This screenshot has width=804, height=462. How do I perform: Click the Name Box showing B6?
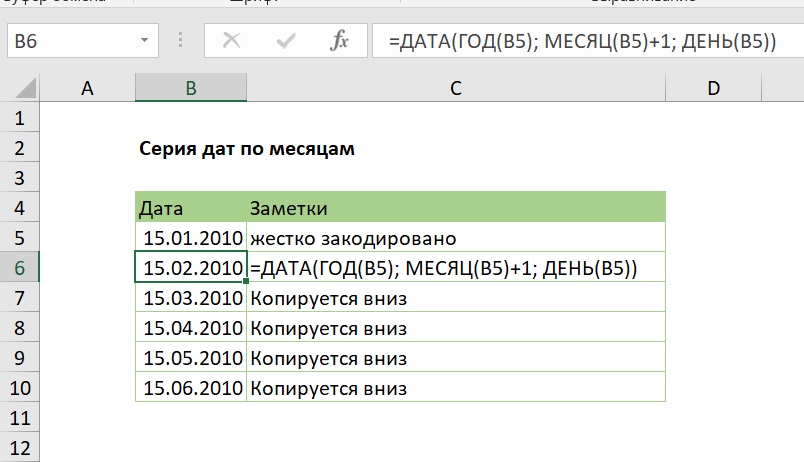[x=83, y=40]
